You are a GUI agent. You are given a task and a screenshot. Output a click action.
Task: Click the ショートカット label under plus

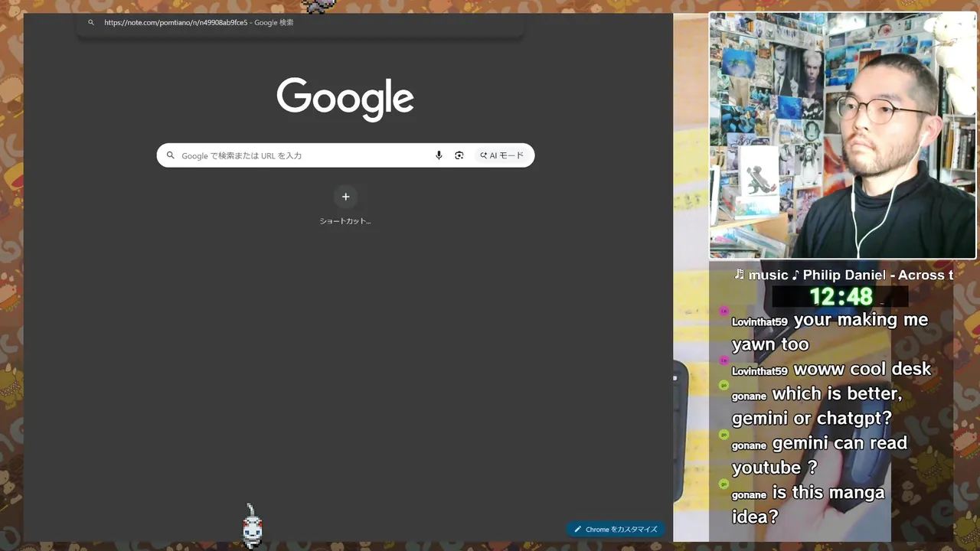(x=345, y=221)
